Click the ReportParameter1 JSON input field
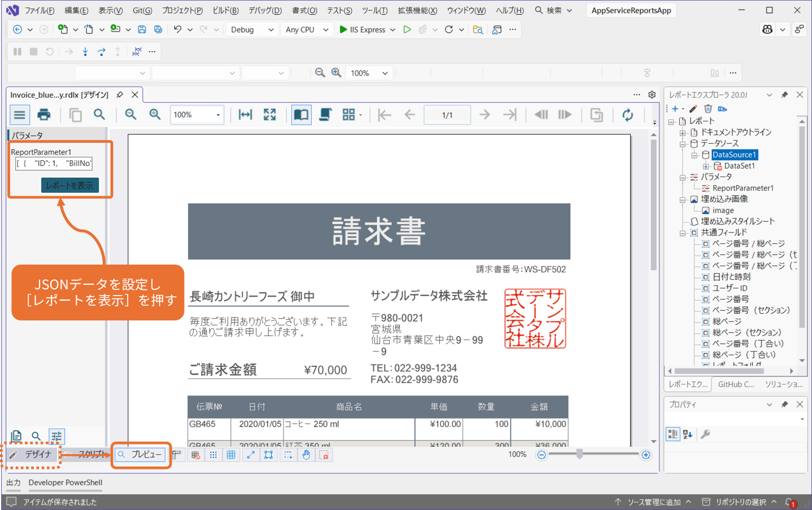Screen dimensions: 812x510 pyautogui.click(x=54, y=164)
